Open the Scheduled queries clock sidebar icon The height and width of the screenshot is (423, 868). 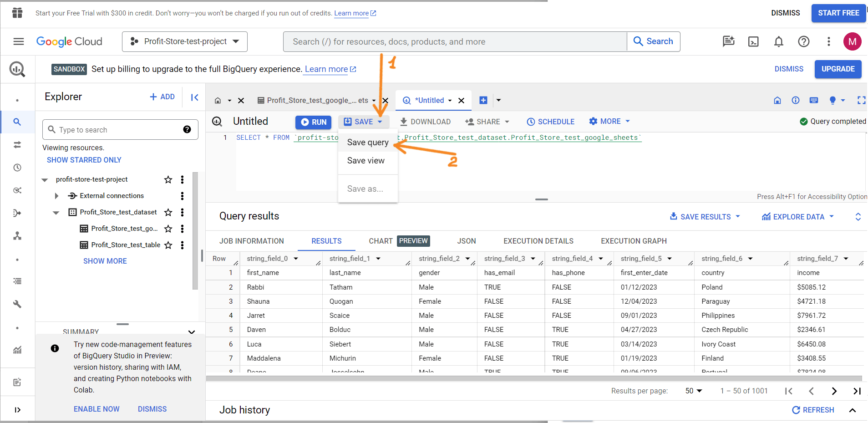pyautogui.click(x=17, y=168)
